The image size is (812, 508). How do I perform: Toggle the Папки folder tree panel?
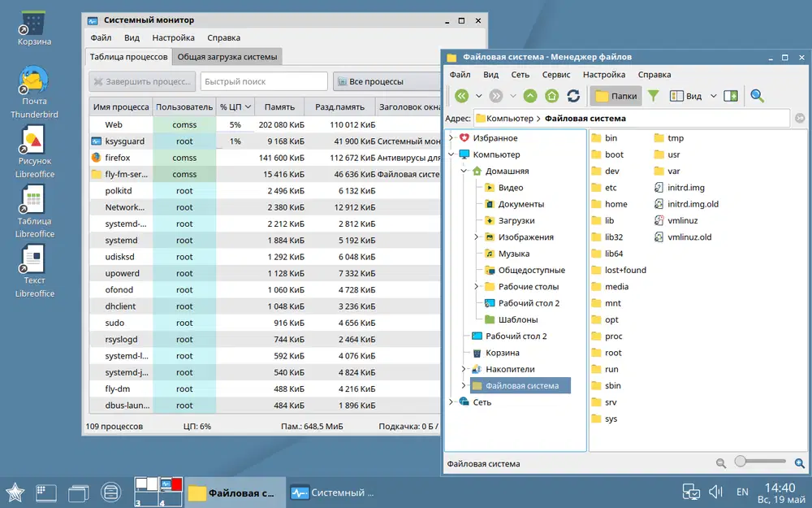pyautogui.click(x=615, y=96)
